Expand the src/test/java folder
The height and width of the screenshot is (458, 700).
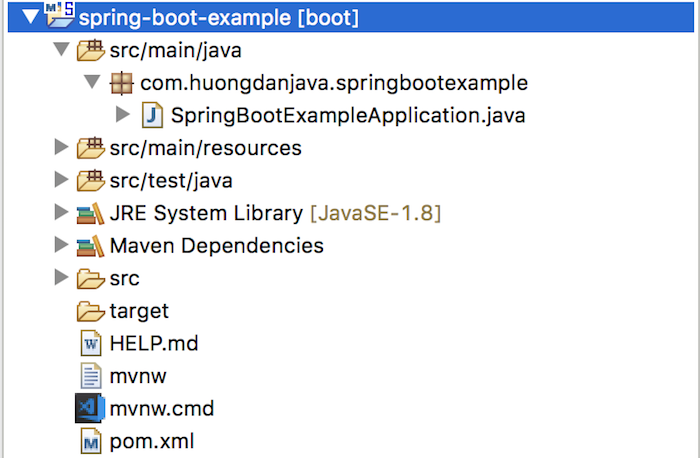[61, 179]
